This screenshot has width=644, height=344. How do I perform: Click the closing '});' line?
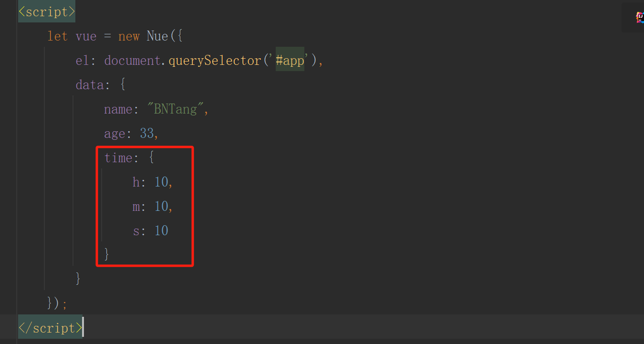[57, 303]
